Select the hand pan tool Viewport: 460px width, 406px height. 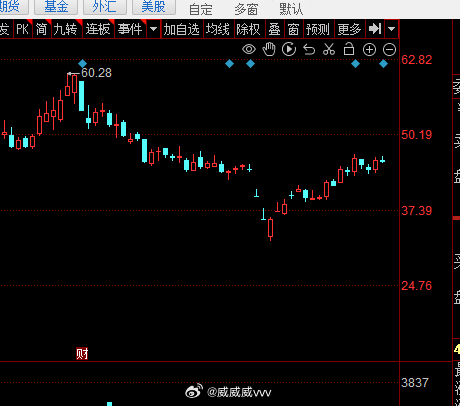(x=269, y=49)
